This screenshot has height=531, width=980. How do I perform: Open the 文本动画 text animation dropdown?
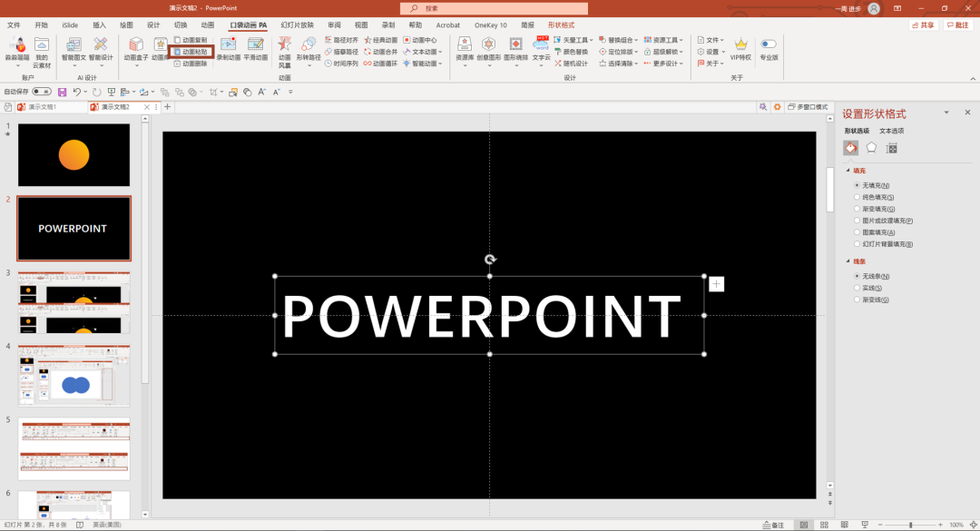click(x=423, y=52)
